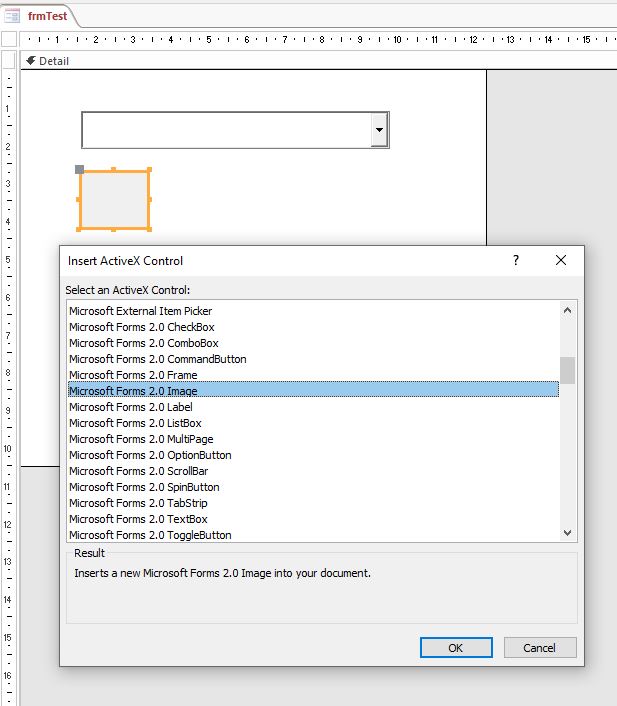Click the ActiveX list scrollbar thumb

pos(567,370)
